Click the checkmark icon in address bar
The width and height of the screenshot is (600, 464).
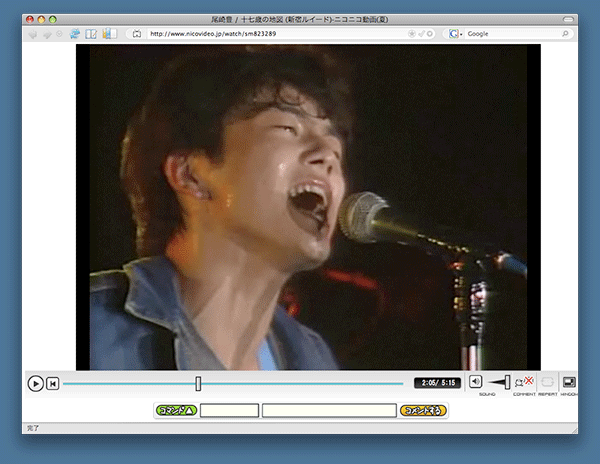click(x=421, y=34)
